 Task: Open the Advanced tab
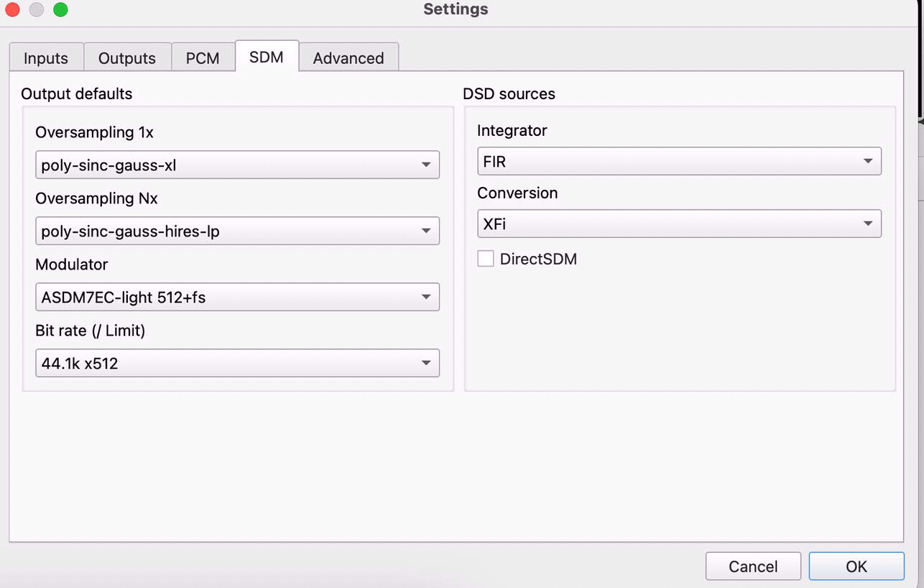point(348,58)
